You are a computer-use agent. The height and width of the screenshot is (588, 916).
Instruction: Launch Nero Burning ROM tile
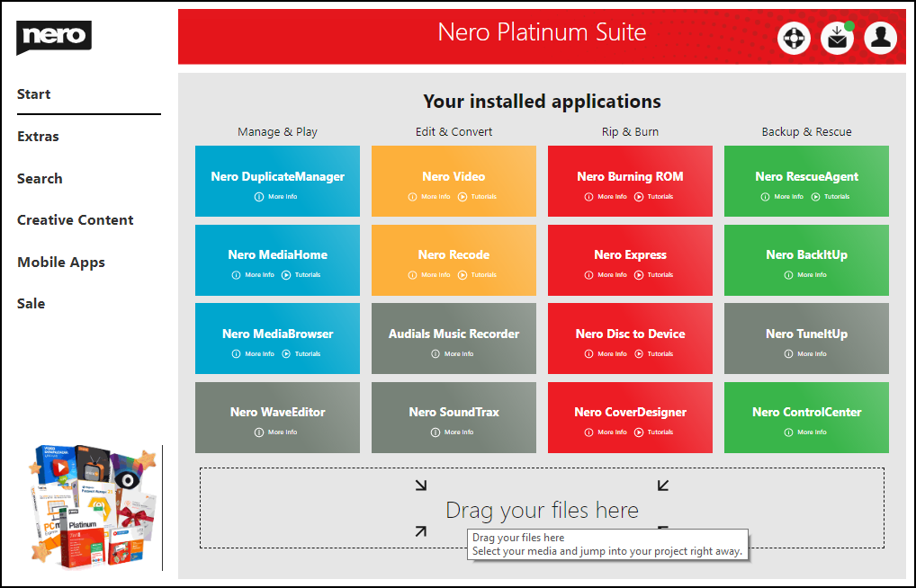(631, 181)
